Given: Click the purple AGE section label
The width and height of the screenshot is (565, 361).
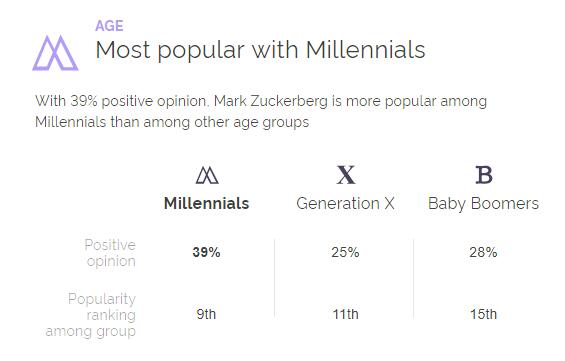Looking at the screenshot, I should (x=109, y=26).
